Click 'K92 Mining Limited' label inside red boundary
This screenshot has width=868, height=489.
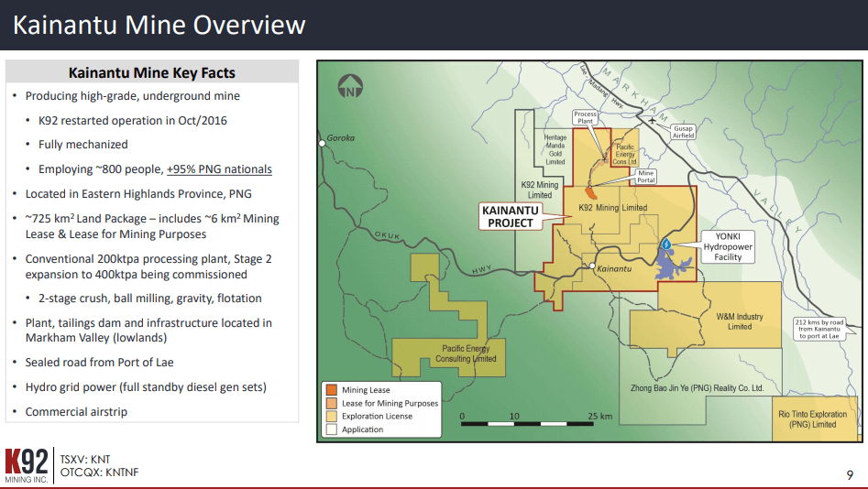tap(613, 208)
